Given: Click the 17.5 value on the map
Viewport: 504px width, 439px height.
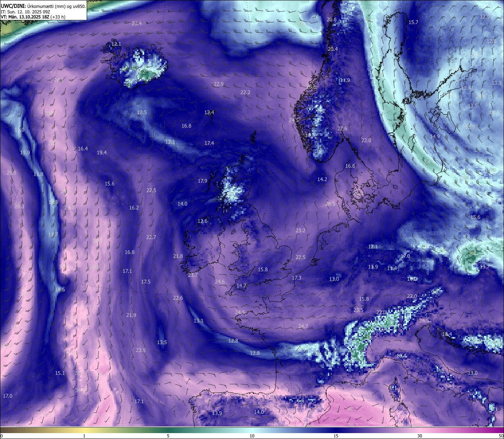Looking at the screenshot, I should tap(146, 282).
